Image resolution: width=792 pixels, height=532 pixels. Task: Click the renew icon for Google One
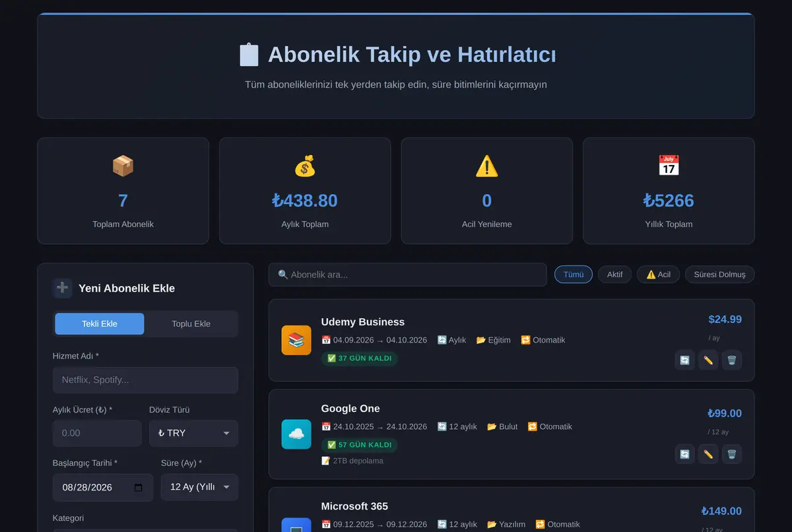[x=684, y=454]
